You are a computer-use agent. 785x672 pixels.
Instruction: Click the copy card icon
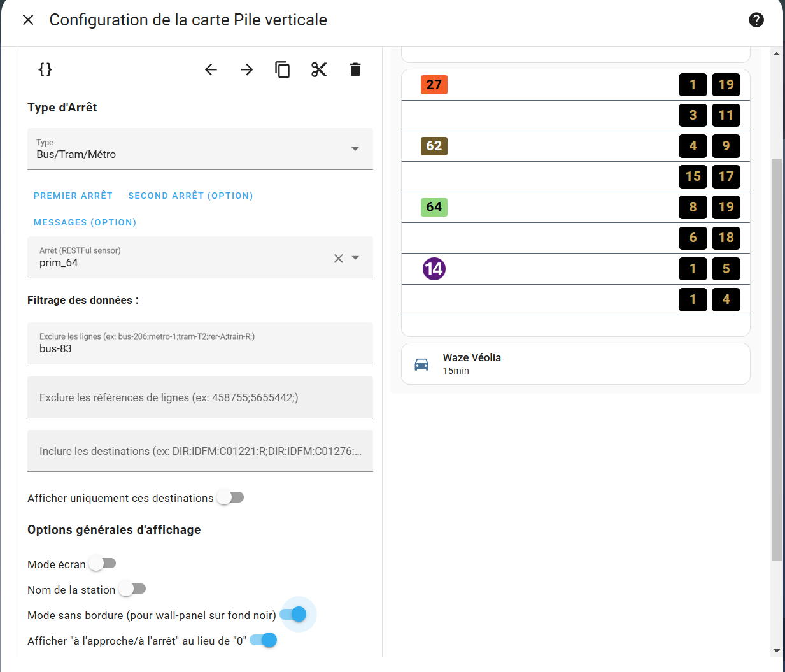pyautogui.click(x=283, y=69)
